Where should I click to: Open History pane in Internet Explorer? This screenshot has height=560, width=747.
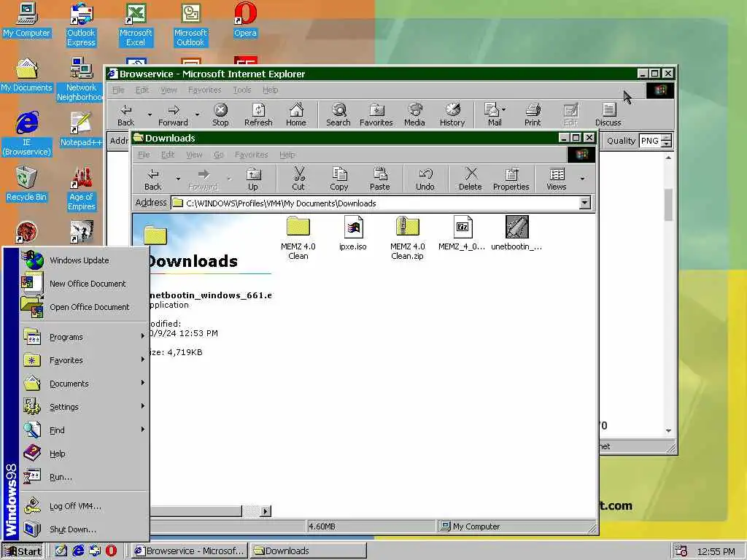tap(452, 114)
